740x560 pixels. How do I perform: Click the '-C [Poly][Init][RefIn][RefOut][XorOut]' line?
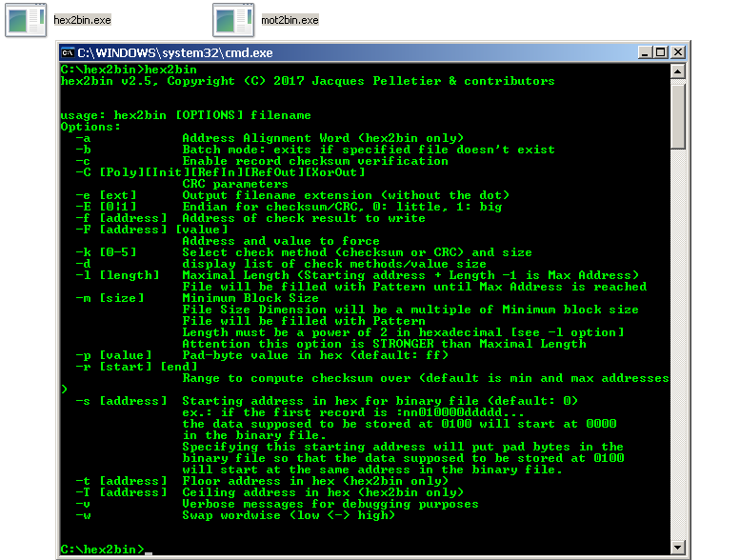click(x=220, y=172)
